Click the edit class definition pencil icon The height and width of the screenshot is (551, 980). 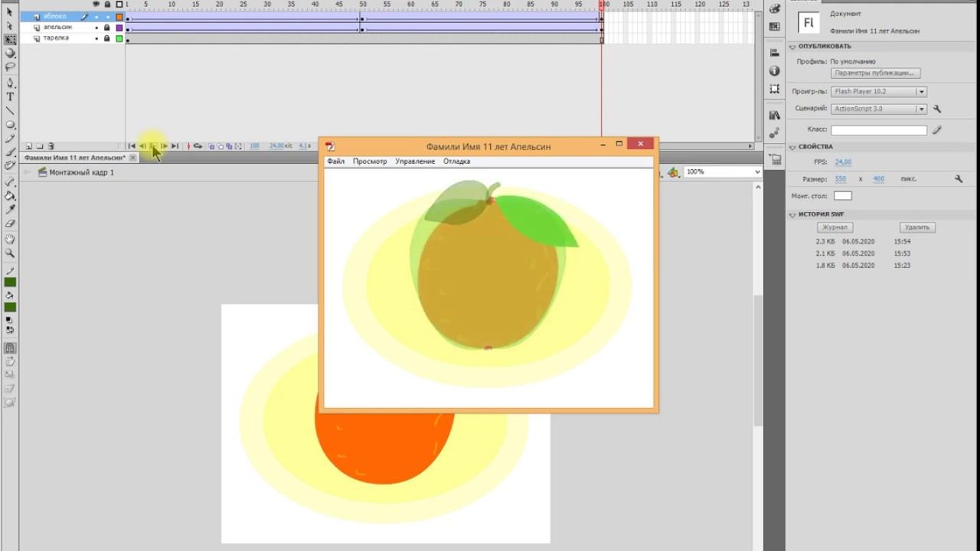pyautogui.click(x=937, y=130)
